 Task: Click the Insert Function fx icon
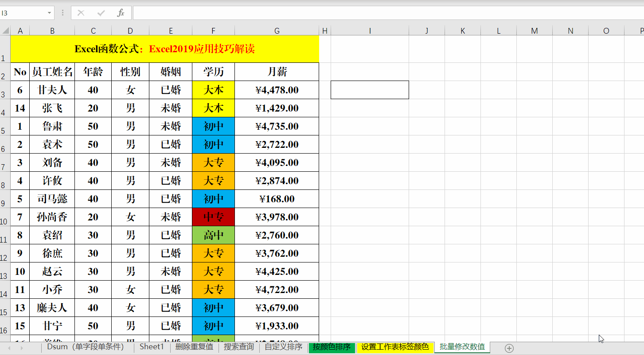[121, 13]
